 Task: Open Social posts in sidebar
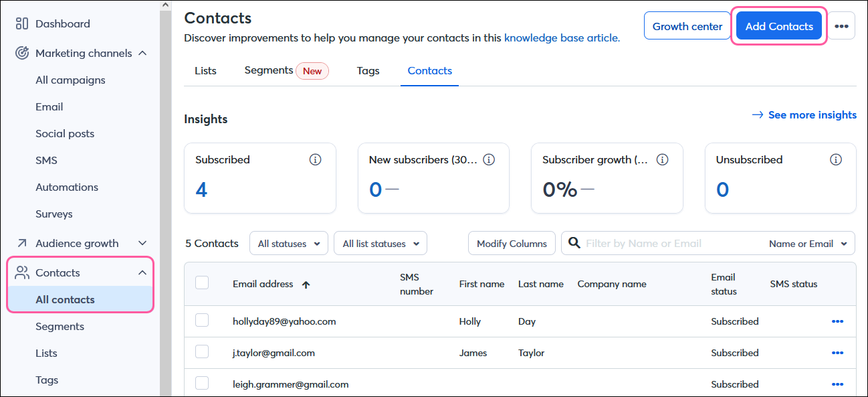pos(65,133)
